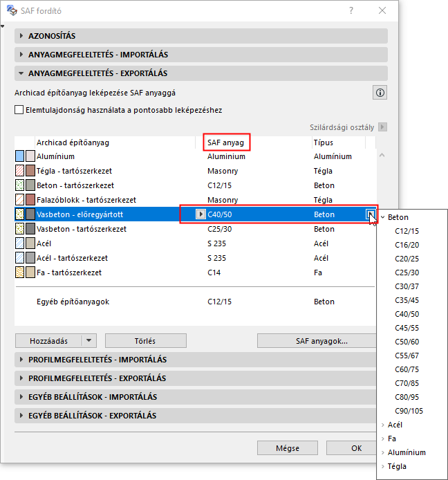Expand the Fa group in popup

pos(383,439)
